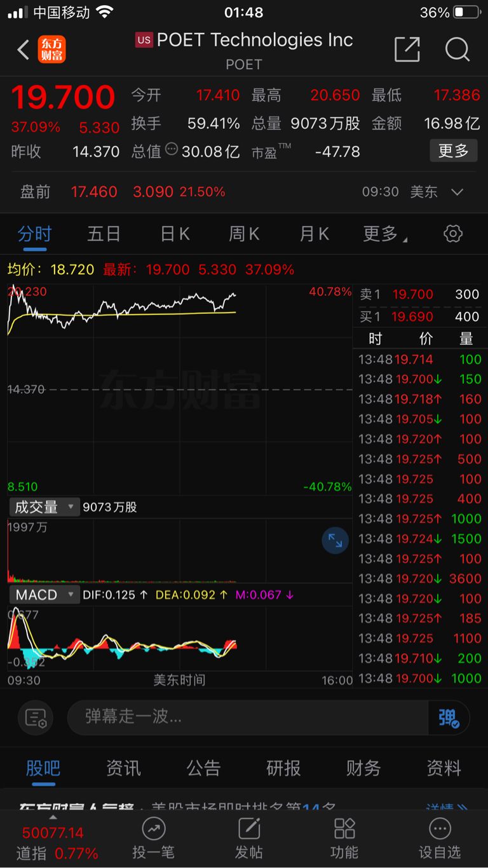This screenshot has width=488, height=868.
Task: Switch to the 周K tab
Action: pos(244,234)
